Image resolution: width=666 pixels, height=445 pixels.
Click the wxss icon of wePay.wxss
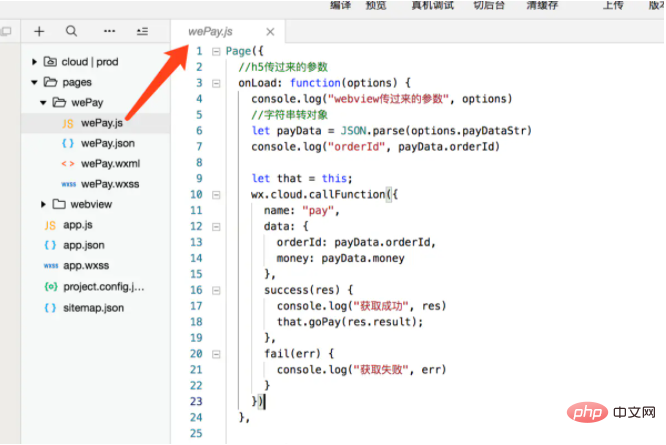(x=68, y=184)
